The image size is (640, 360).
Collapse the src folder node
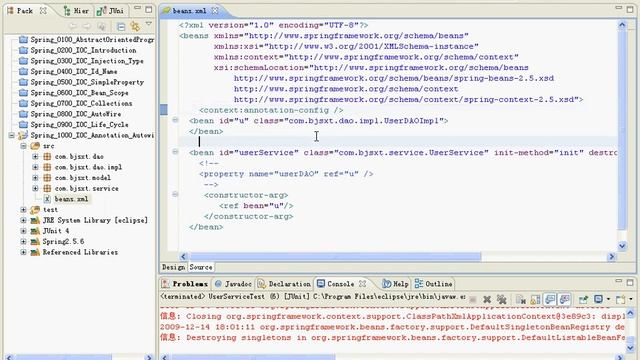(x=23, y=146)
